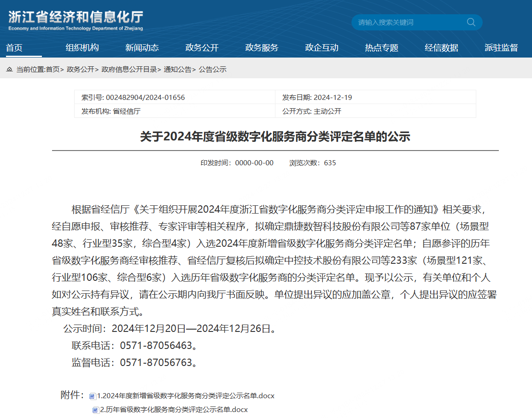Open the 首页 navigation tab
Screen dimensions: 532x418
tap(14, 48)
